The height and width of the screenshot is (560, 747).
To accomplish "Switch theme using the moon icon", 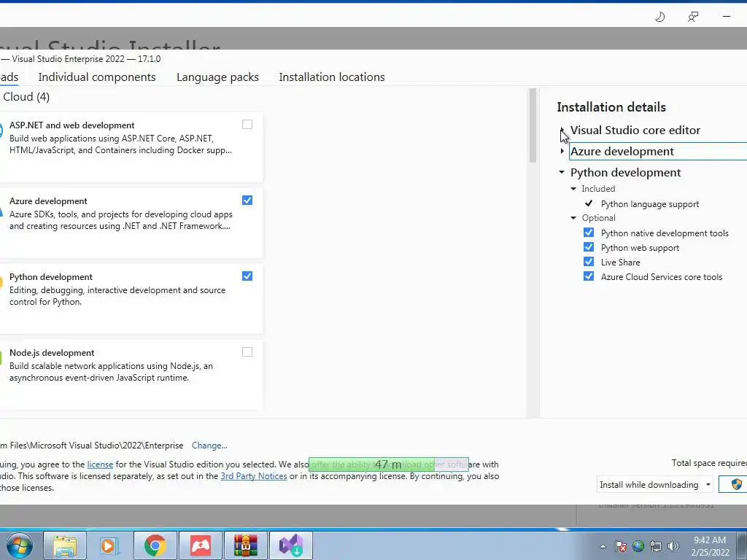I will [659, 17].
